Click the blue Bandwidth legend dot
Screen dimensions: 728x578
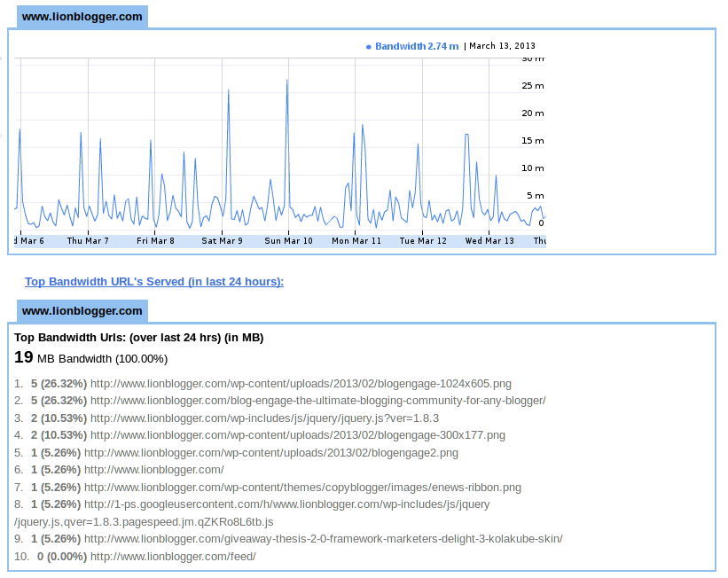[369, 46]
